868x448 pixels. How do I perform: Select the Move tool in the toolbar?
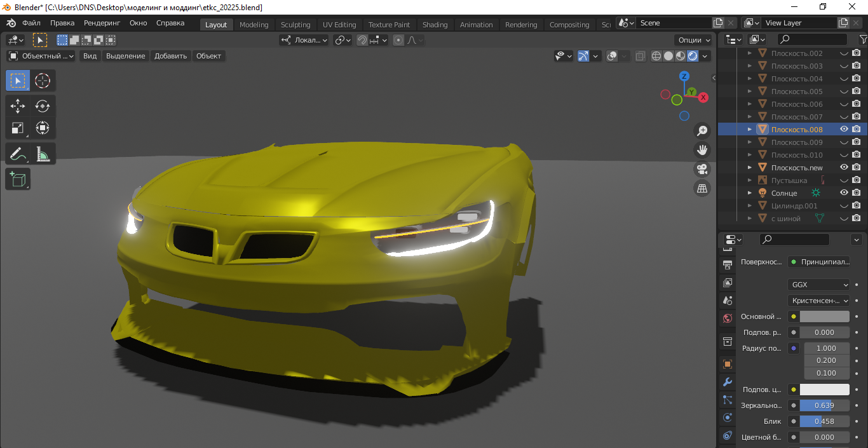coord(18,106)
